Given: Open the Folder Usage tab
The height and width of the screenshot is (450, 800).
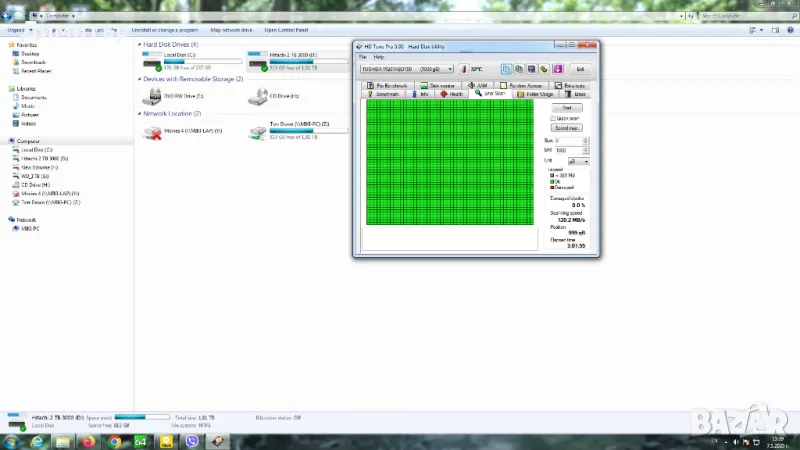Looking at the screenshot, I should (x=535, y=94).
